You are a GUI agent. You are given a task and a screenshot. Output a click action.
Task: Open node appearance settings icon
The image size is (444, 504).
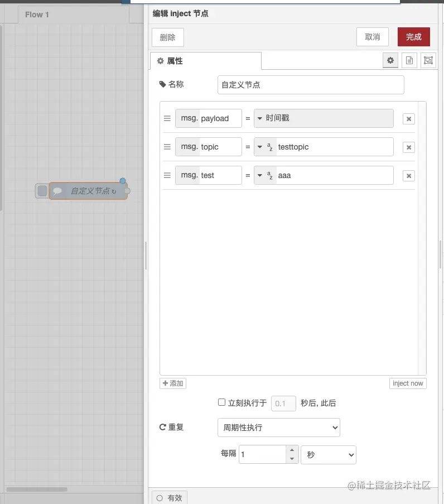(428, 60)
